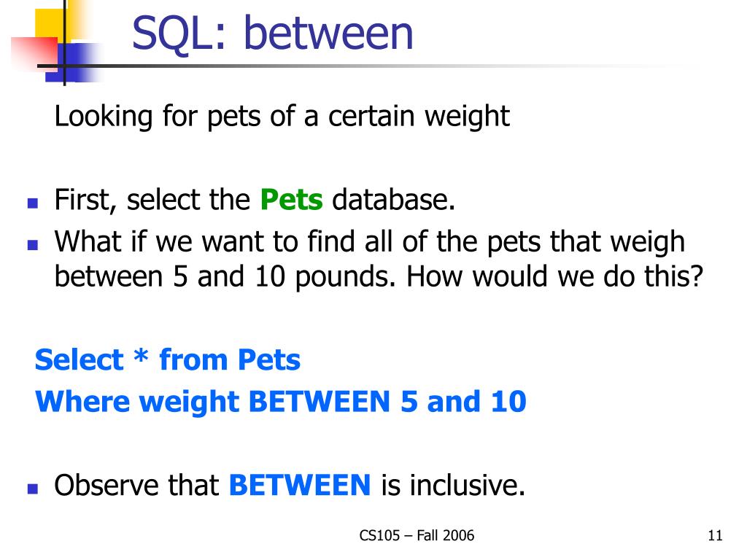Click the yellow square in logo graphic
Image resolution: width=747 pixels, height=560 pixels.
52,24
